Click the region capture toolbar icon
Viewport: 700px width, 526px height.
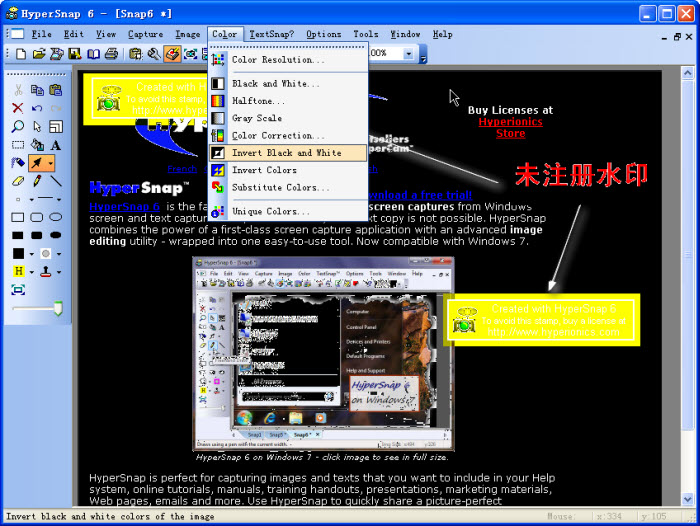191,54
